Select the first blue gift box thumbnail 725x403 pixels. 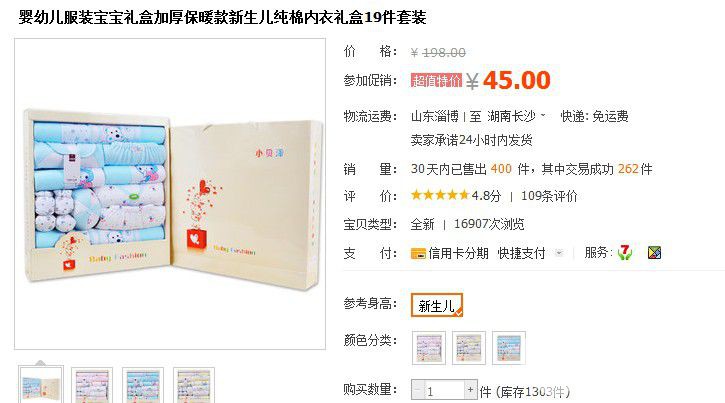pyautogui.click(x=41, y=385)
